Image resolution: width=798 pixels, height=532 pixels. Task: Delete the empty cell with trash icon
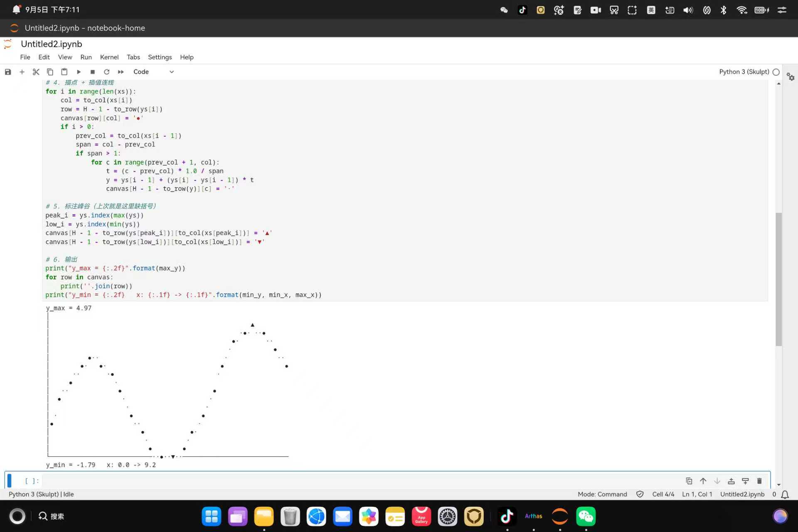(759, 481)
